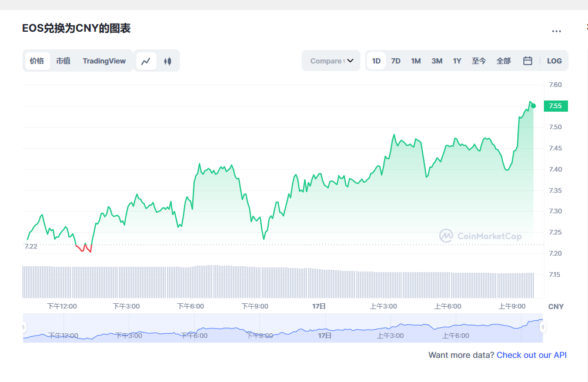Click the CoinMarketCap watermark logo
This screenshot has width=588, height=382.
click(480, 236)
